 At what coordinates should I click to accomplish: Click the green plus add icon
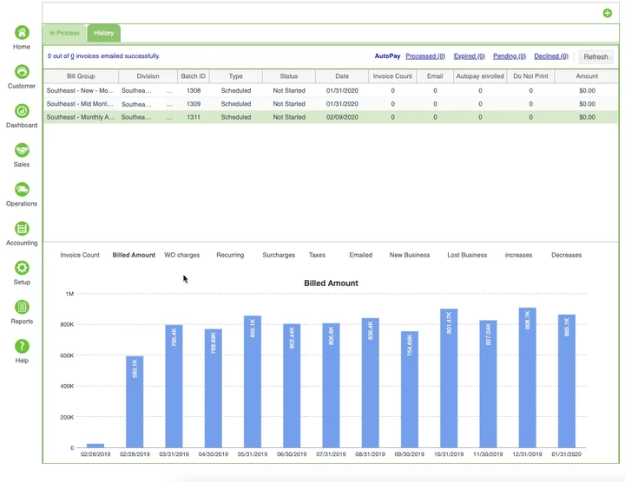click(607, 13)
